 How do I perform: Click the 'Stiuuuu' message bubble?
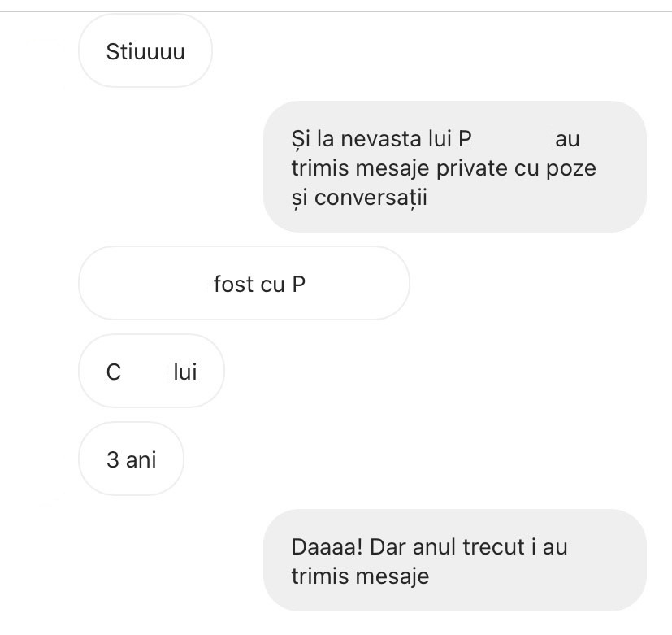click(x=145, y=50)
